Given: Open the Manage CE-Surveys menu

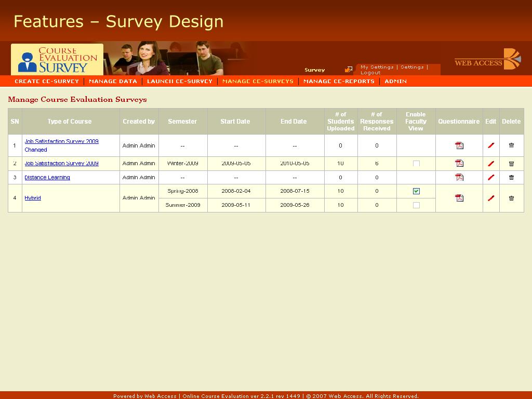Looking at the screenshot, I should pyautogui.click(x=258, y=82).
